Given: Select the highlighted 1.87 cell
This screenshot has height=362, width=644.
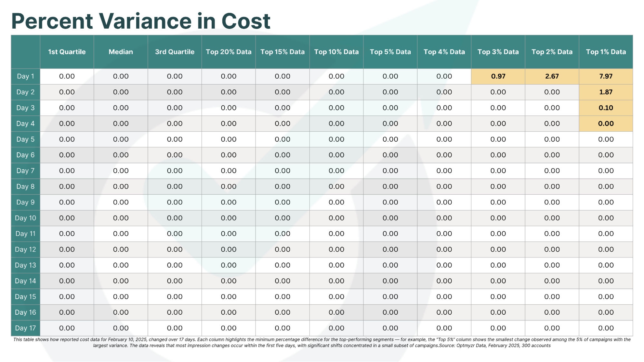Looking at the screenshot, I should (x=606, y=92).
